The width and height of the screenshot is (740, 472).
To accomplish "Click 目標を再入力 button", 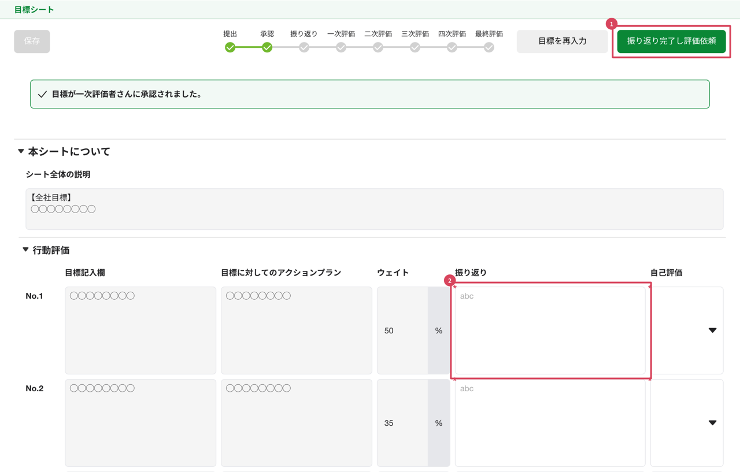I will pos(562,41).
